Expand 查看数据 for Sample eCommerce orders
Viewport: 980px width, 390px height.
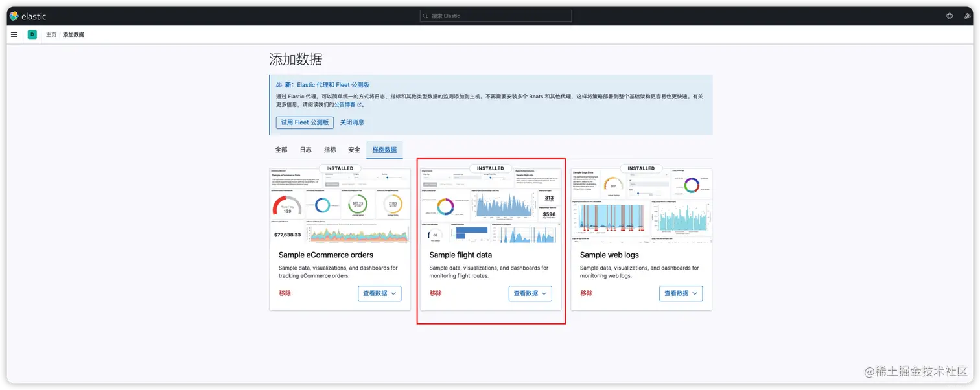coord(380,293)
